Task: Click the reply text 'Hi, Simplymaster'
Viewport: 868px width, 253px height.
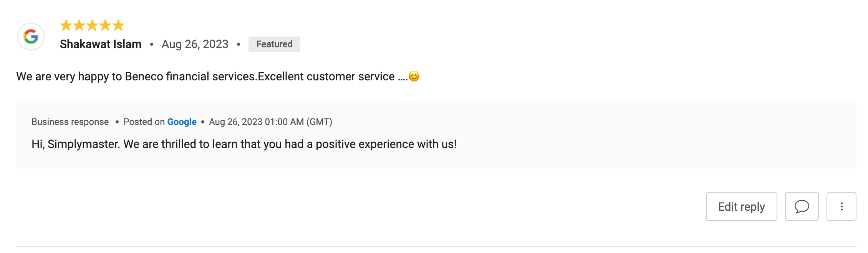Action: pyautogui.click(x=76, y=144)
